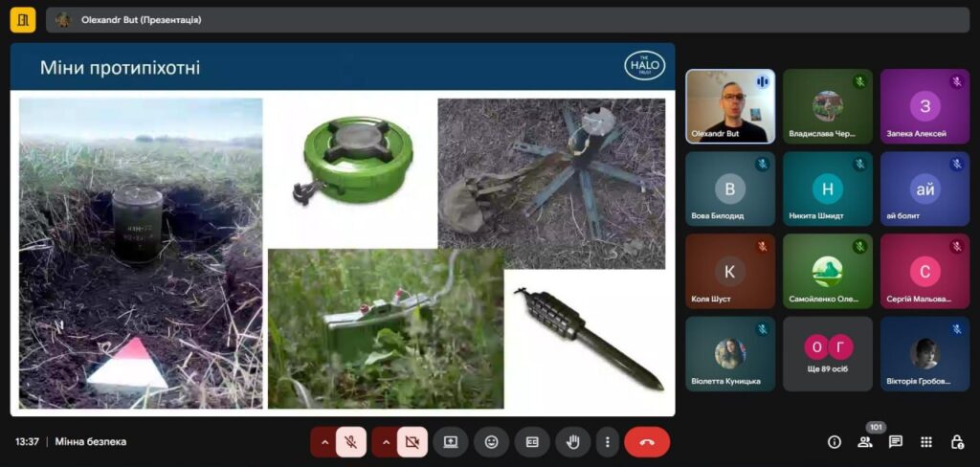Leave the call with red hang-up button

tap(647, 442)
